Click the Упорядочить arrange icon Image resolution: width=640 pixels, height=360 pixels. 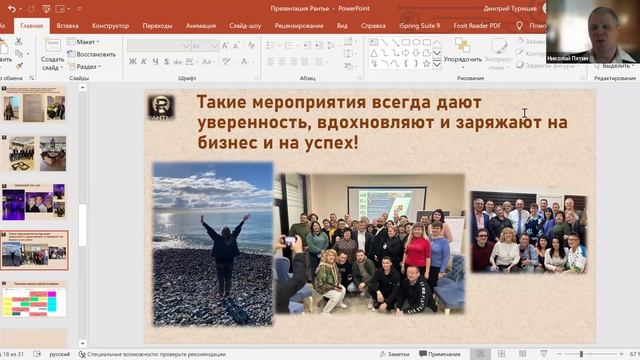tap(462, 45)
